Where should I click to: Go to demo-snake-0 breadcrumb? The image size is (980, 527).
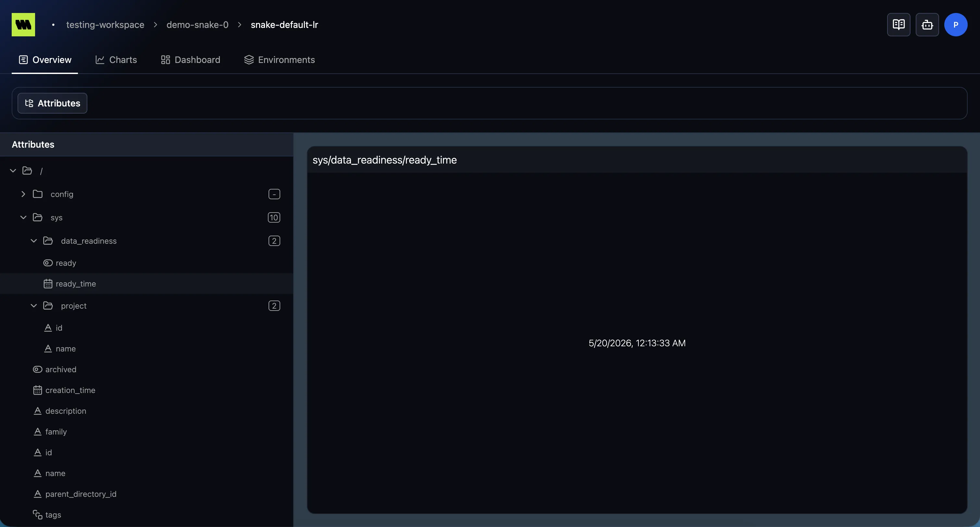click(x=197, y=25)
